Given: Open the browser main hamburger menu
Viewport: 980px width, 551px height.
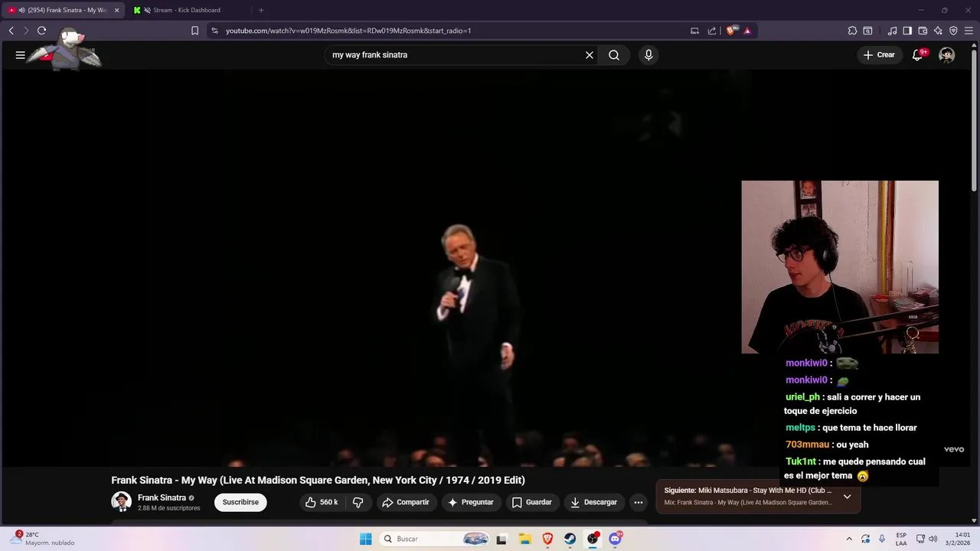Looking at the screenshot, I should [x=969, y=31].
